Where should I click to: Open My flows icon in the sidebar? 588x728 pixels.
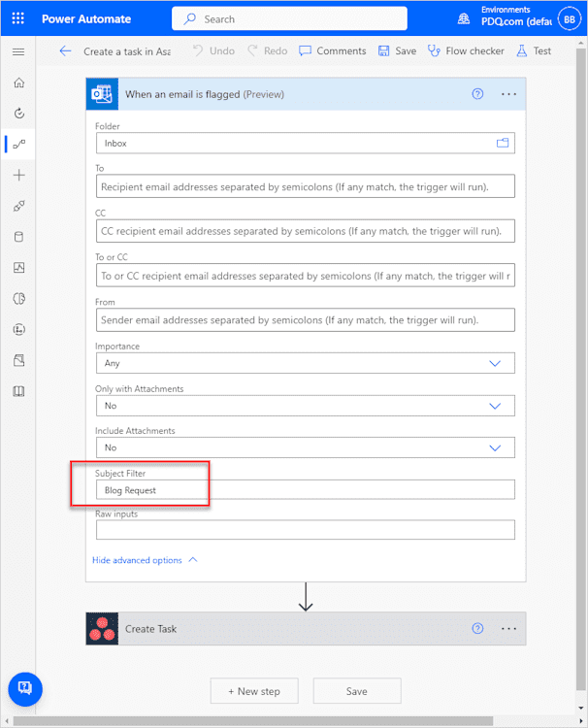tap(19, 145)
